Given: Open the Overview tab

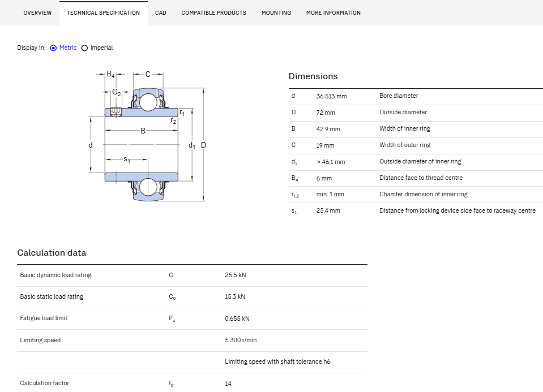Looking at the screenshot, I should point(37,13).
